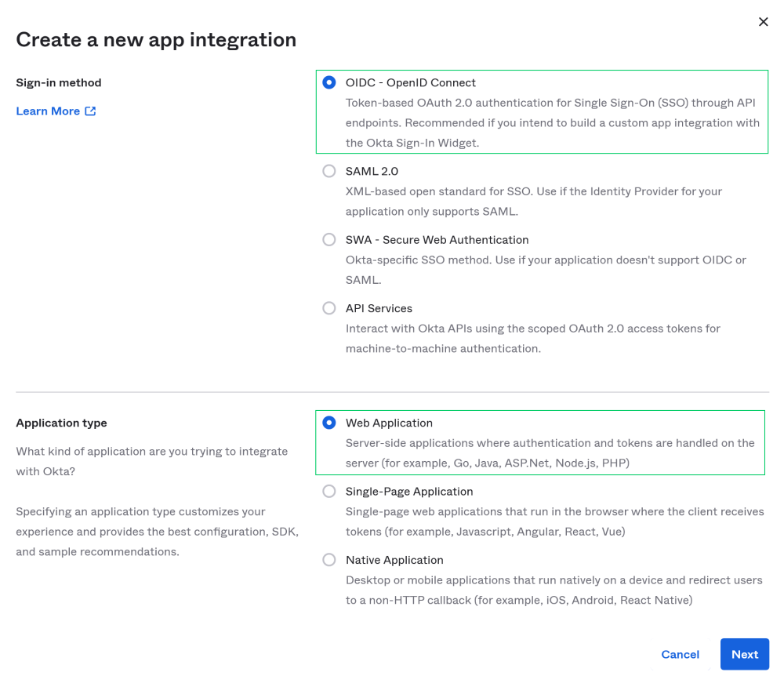Click the external link icon beside Learn More
Image resolution: width=784 pixels, height=683 pixels.
[x=90, y=111]
